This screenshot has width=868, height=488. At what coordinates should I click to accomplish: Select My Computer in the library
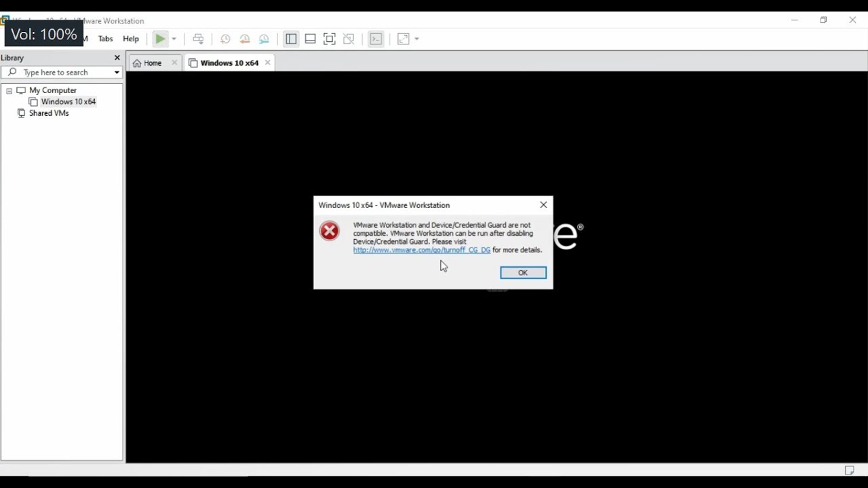tap(53, 90)
